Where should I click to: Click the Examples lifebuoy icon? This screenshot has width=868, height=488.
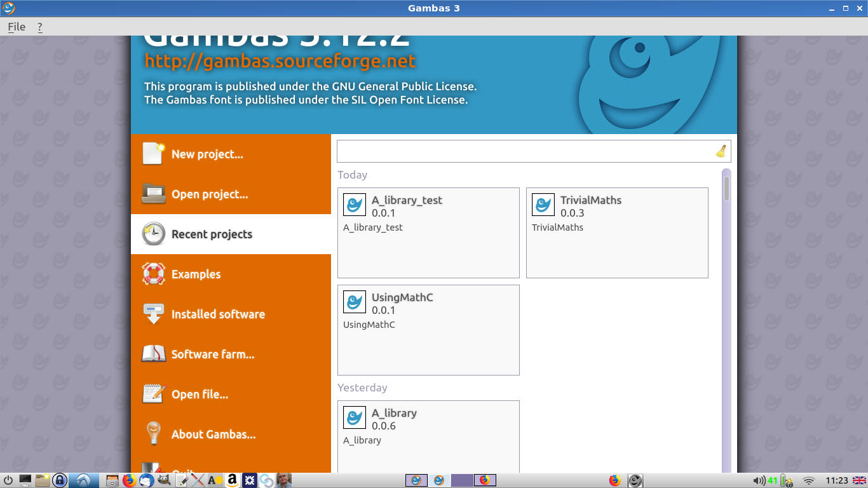(x=153, y=274)
